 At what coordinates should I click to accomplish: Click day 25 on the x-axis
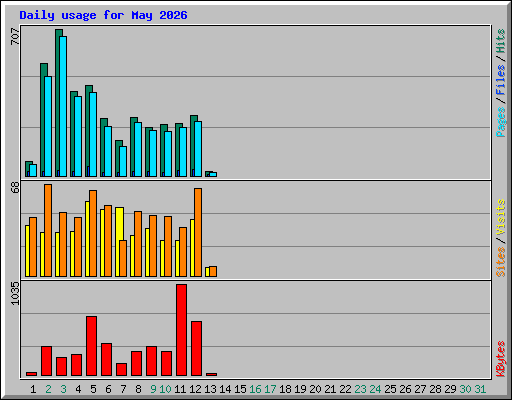pos(390,389)
